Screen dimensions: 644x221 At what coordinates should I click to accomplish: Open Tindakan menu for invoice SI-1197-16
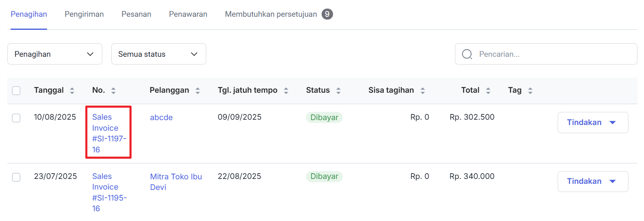[592, 123]
